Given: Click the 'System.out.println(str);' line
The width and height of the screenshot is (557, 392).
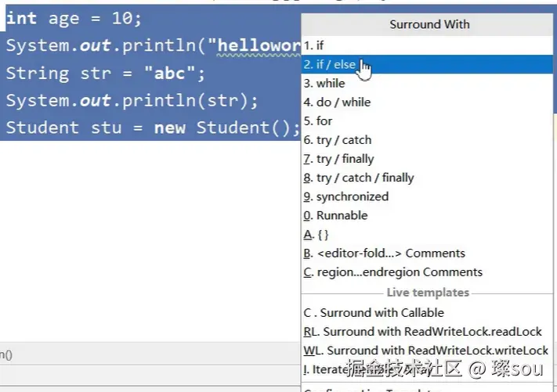Looking at the screenshot, I should [132, 101].
